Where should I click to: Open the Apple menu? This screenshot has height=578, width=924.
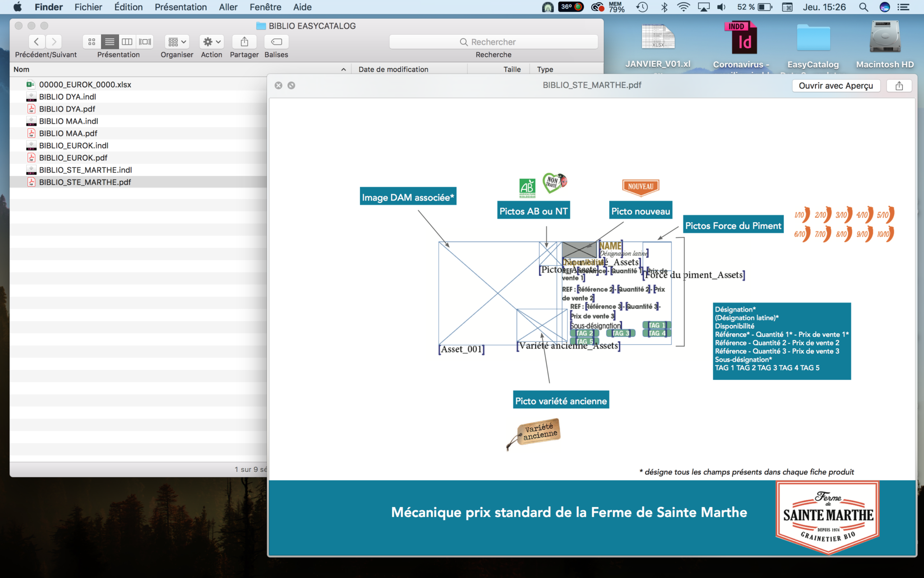tap(17, 7)
